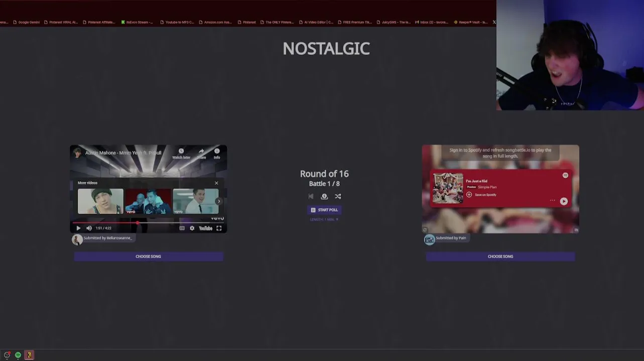Open YouTube player settings gear
This screenshot has width=644, height=361.
click(192, 228)
